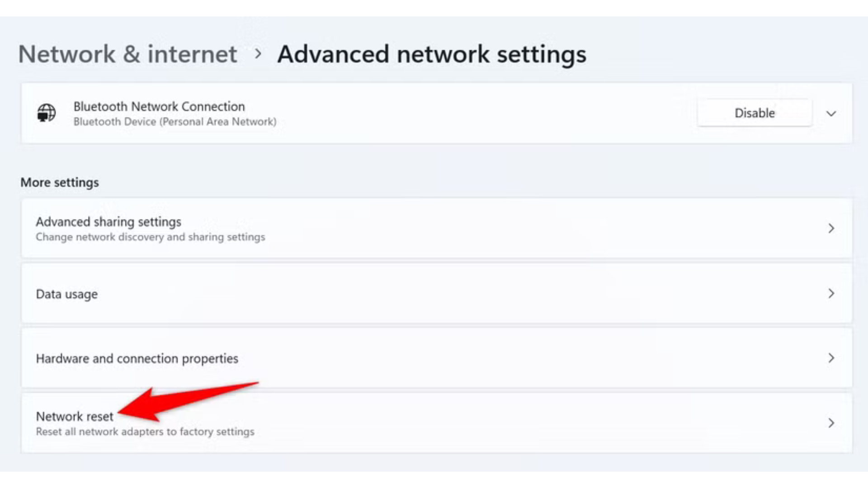Screen dimensions: 868x488
Task: Click the chevron on Network reset row
Action: pos(831,423)
